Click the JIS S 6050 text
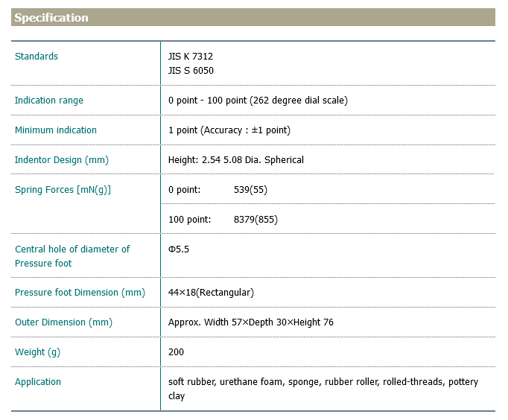The image size is (508, 420). 191,71
